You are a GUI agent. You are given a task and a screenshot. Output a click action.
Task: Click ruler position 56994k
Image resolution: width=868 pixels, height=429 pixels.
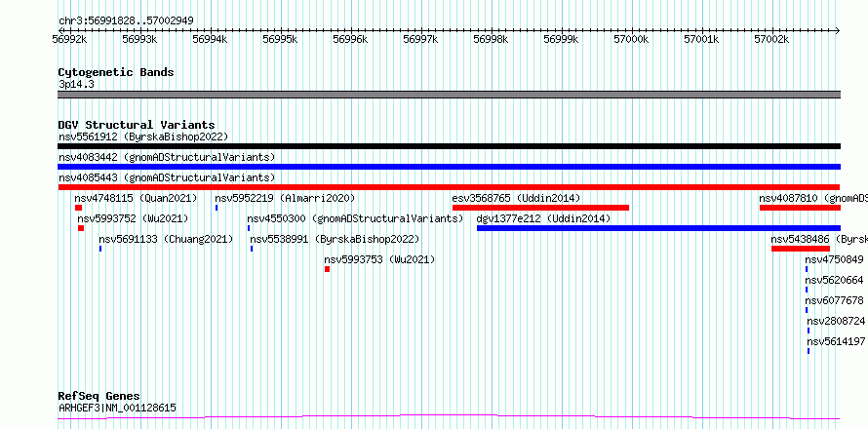(211, 39)
